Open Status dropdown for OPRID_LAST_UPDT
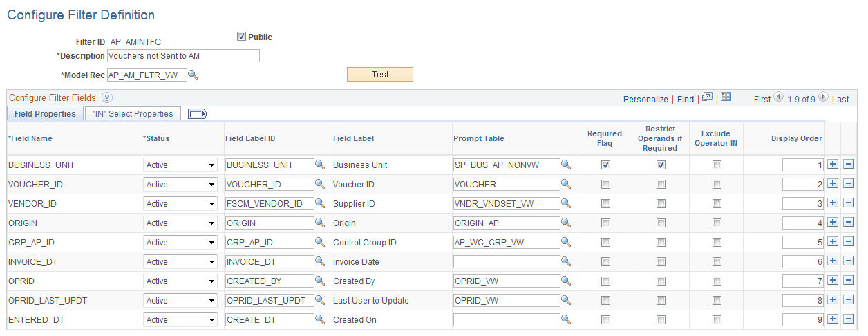This screenshot has height=336, width=868. (180, 301)
